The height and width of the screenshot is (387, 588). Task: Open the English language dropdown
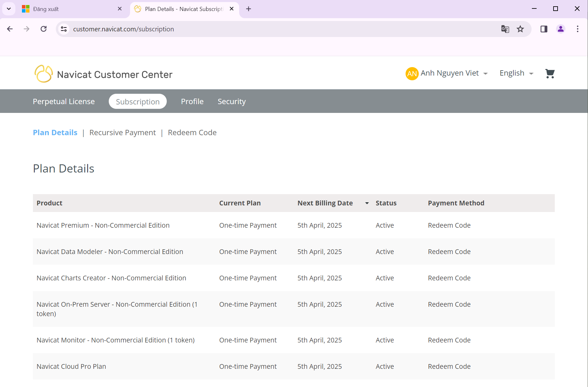pyautogui.click(x=517, y=73)
